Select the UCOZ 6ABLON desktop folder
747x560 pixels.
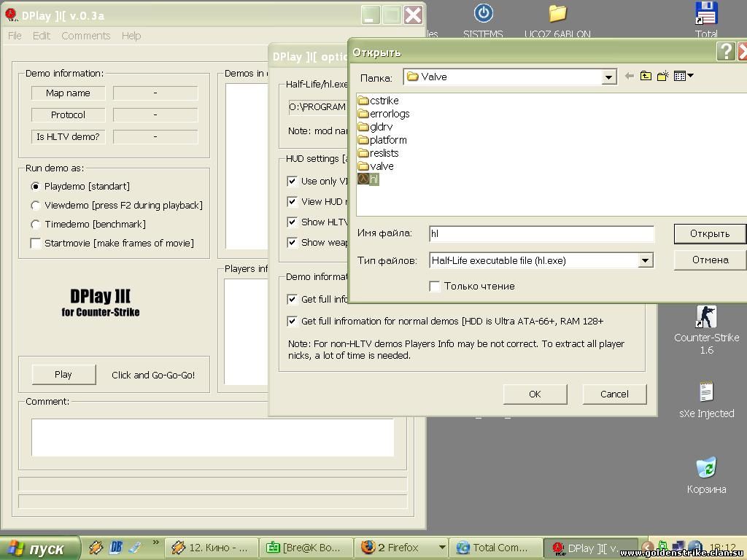(x=557, y=13)
